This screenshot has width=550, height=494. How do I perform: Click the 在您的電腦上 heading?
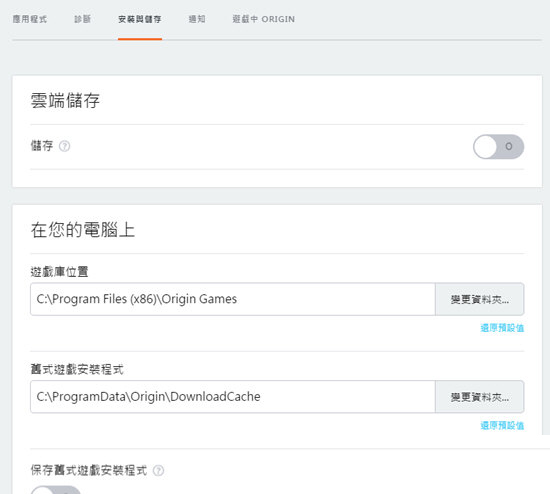pos(83,230)
